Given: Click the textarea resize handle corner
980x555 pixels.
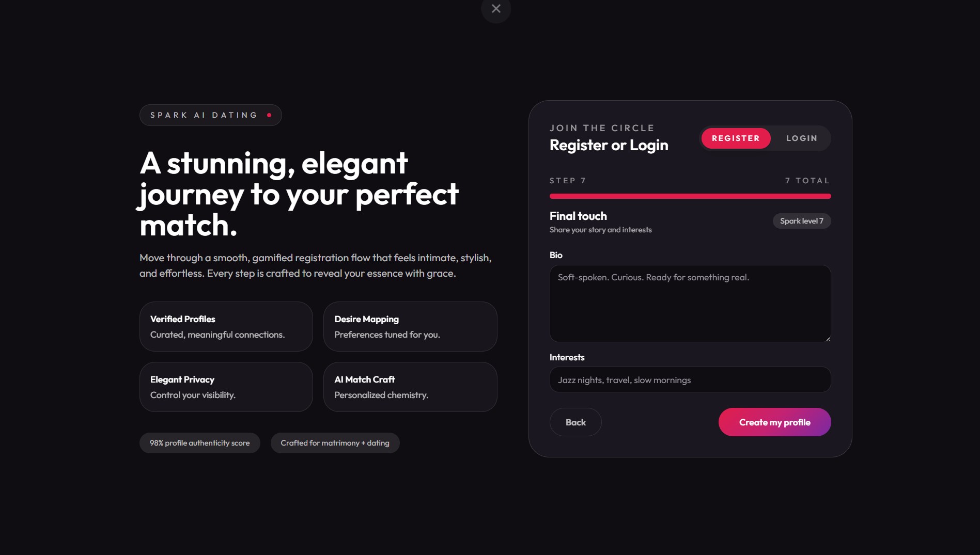Looking at the screenshot, I should tap(828, 339).
